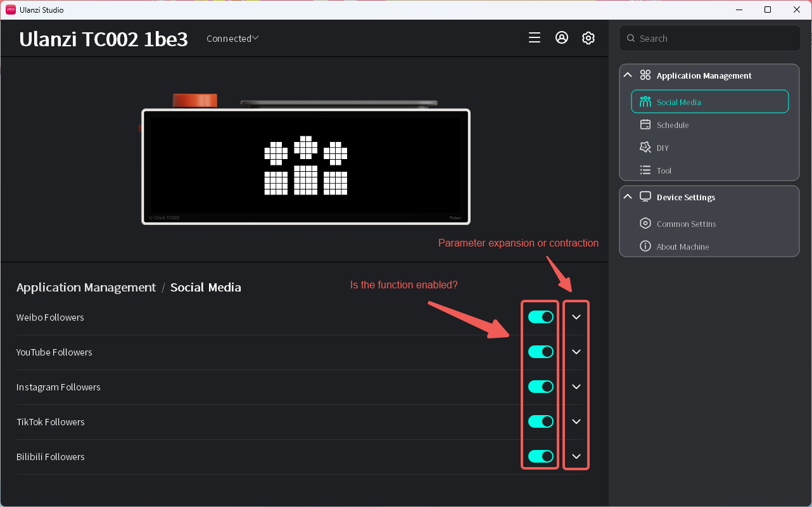Click the Common Settins hexagon icon
Screen dimensions: 812x507
645,224
